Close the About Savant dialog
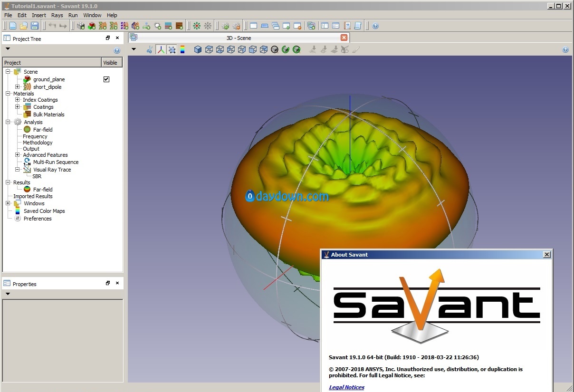The width and height of the screenshot is (574, 392). tap(547, 255)
